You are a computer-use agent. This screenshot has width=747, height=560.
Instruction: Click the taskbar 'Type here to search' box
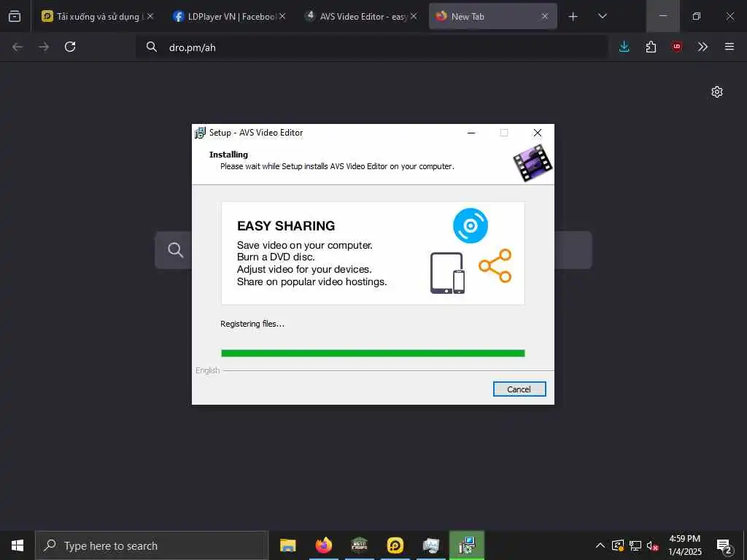152,545
